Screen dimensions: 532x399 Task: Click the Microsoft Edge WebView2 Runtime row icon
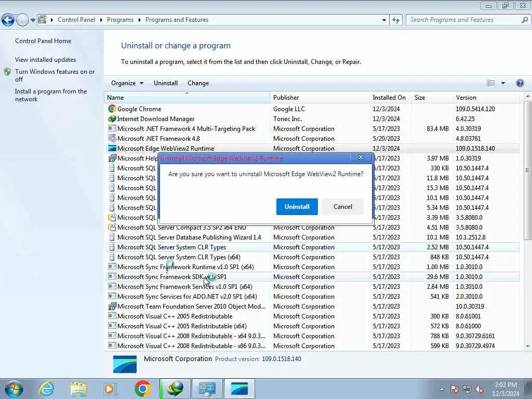[112, 148]
